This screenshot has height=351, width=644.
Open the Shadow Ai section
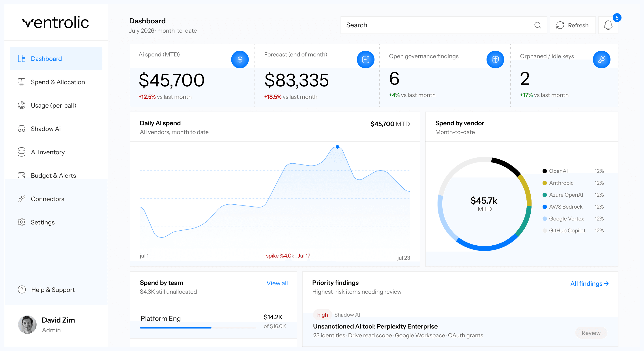56,129
